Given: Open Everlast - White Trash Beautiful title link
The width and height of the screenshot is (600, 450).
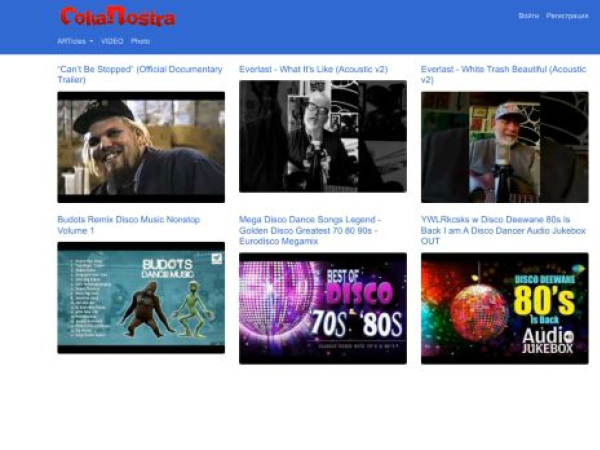Looking at the screenshot, I should [x=503, y=74].
